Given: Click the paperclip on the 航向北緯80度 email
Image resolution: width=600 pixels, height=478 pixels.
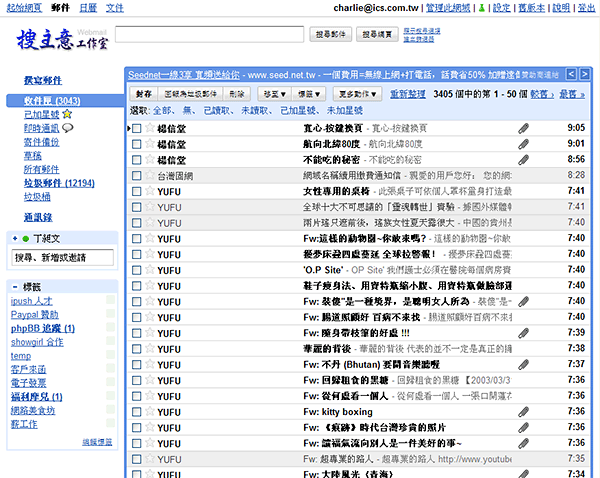Looking at the screenshot, I should click(x=523, y=144).
